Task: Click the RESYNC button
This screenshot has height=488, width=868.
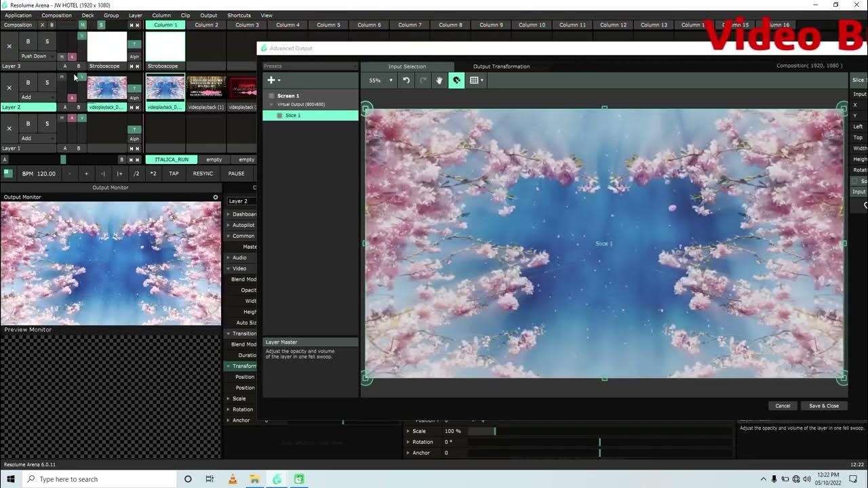Action: point(203,174)
